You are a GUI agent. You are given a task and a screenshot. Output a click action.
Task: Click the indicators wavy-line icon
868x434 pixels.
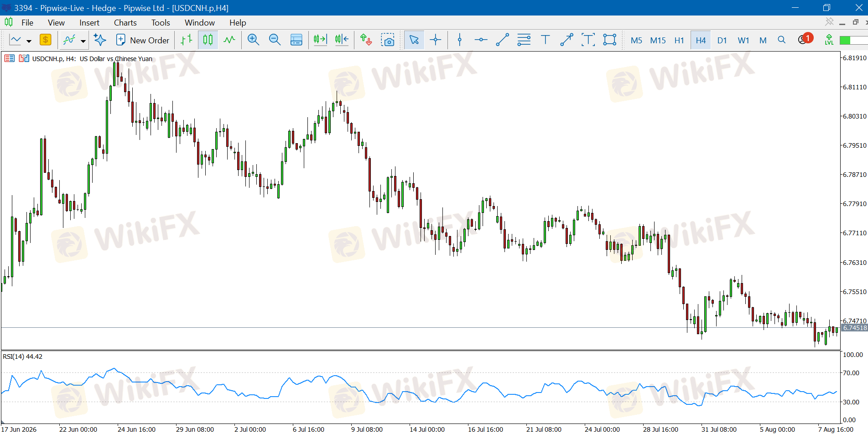click(x=69, y=40)
